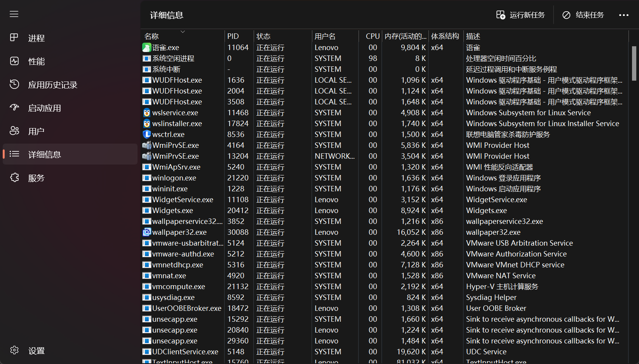Click WUDFHost.exe icon for PID 1636
The height and width of the screenshot is (364, 639).
coord(147,80)
